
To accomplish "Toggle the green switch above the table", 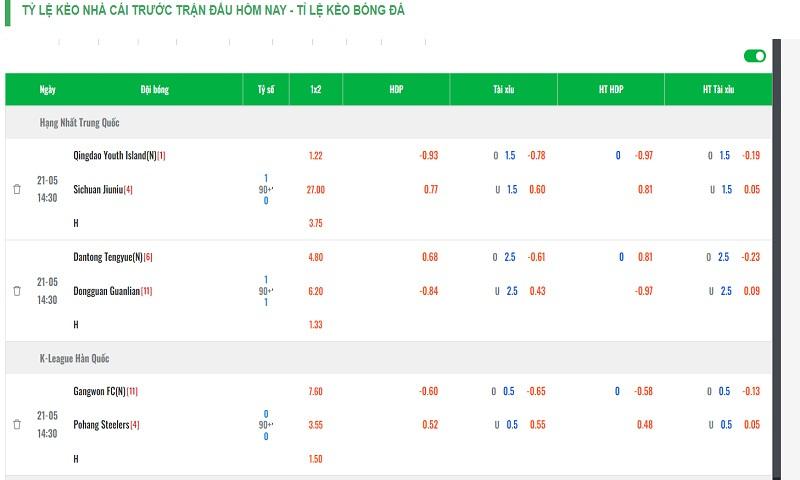I will [754, 56].
